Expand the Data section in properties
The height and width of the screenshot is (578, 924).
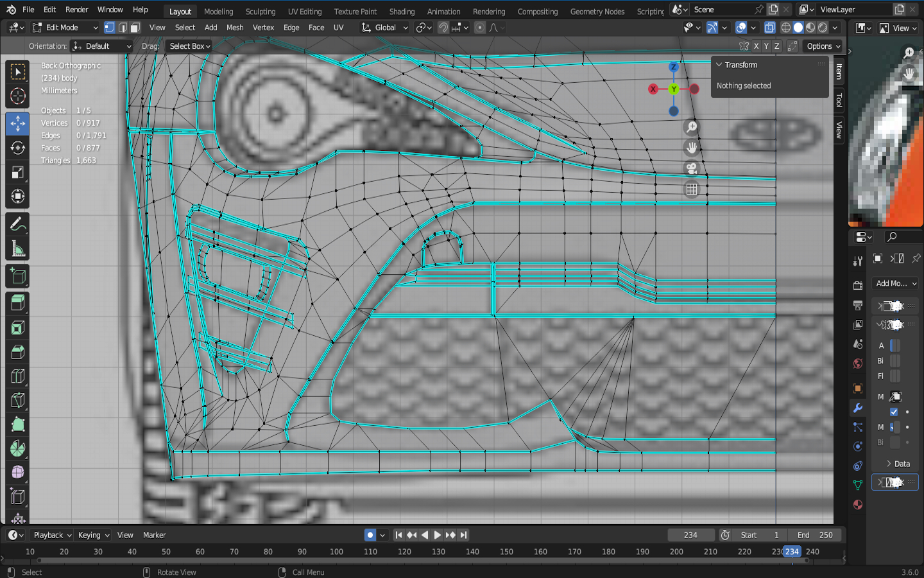(x=897, y=464)
